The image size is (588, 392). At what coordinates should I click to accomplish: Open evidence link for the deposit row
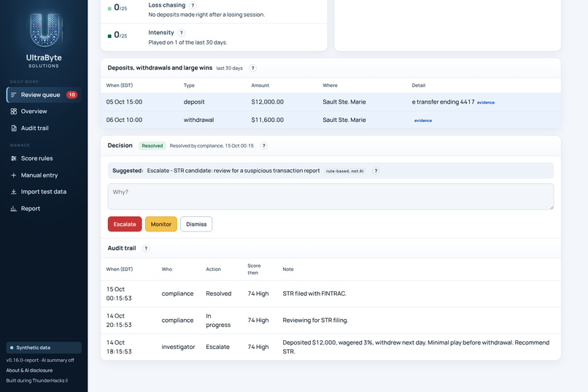click(486, 102)
